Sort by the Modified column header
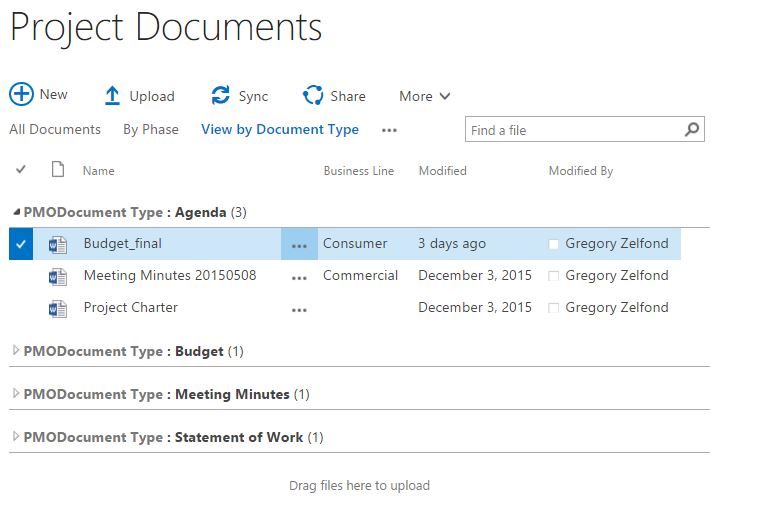This screenshot has height=517, width=769. coord(442,171)
